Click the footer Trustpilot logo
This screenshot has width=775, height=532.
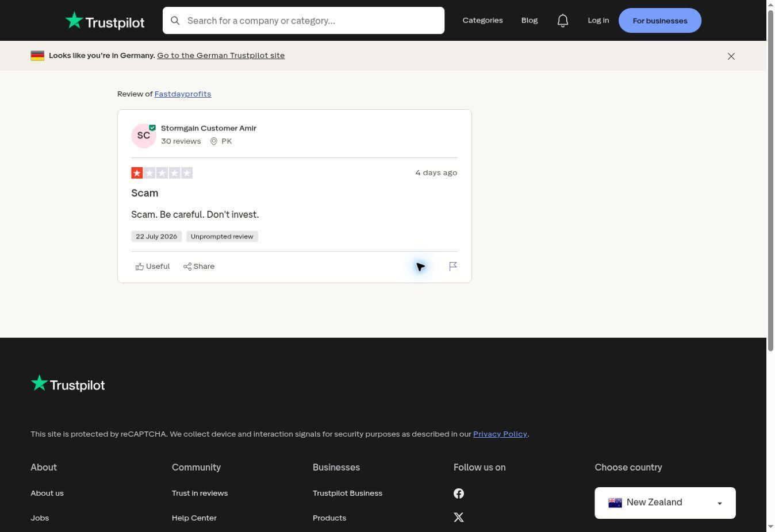pos(68,384)
